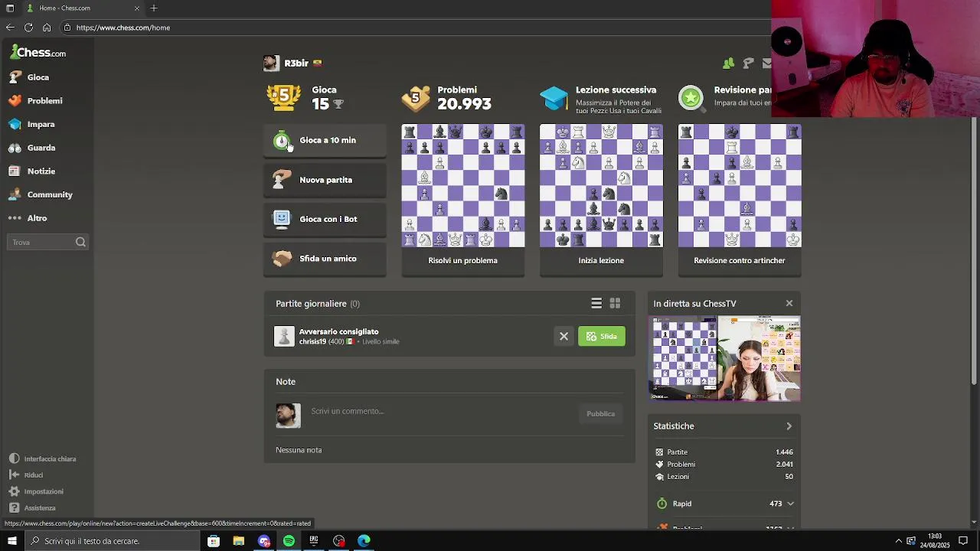Screen dimensions: 980x551
Task: Open the friends icon in header
Action: (728, 64)
